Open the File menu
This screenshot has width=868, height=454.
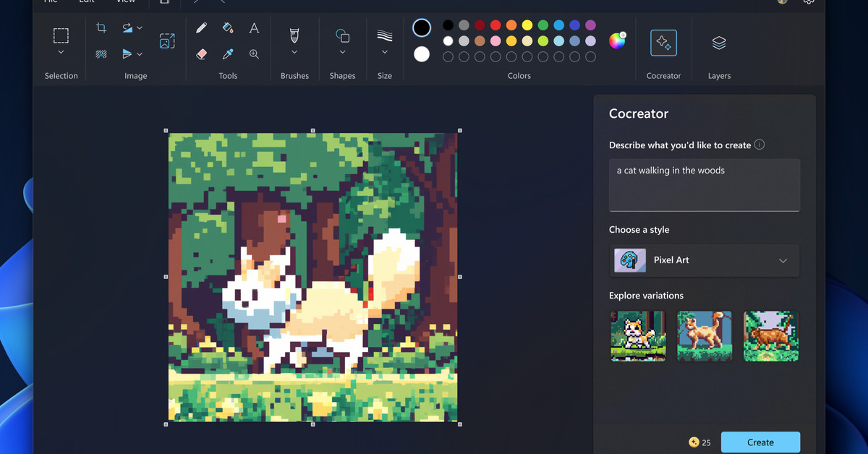pos(50,3)
